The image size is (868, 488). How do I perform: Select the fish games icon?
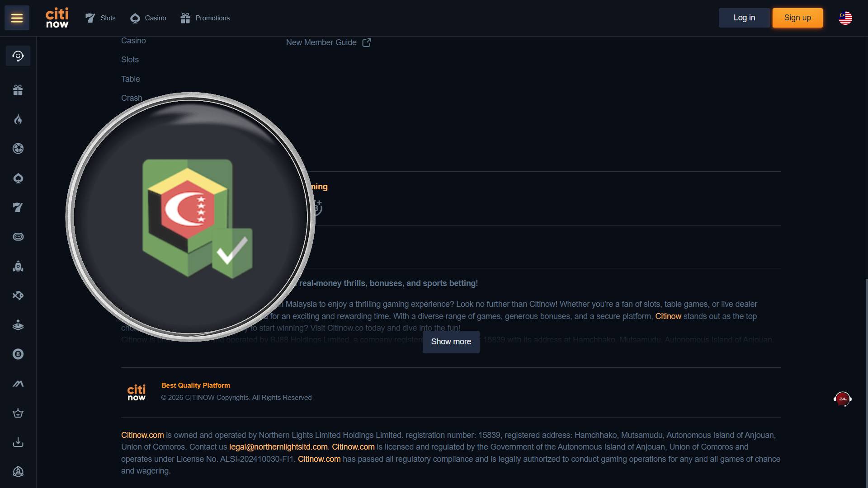point(18,296)
